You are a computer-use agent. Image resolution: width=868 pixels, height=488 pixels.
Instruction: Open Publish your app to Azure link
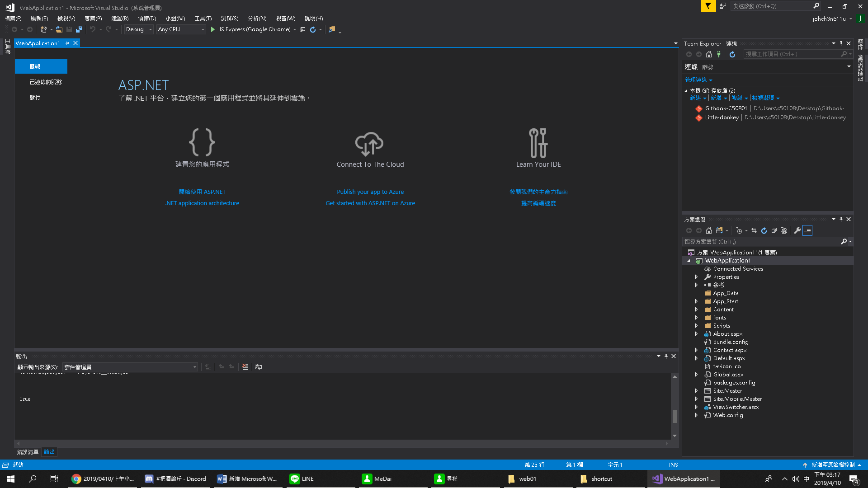tap(370, 192)
